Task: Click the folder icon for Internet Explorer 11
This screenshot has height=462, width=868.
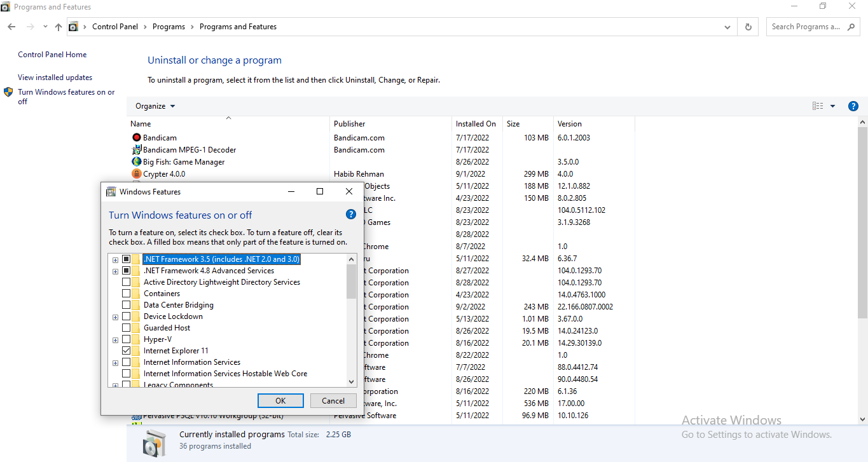Action: click(x=135, y=351)
